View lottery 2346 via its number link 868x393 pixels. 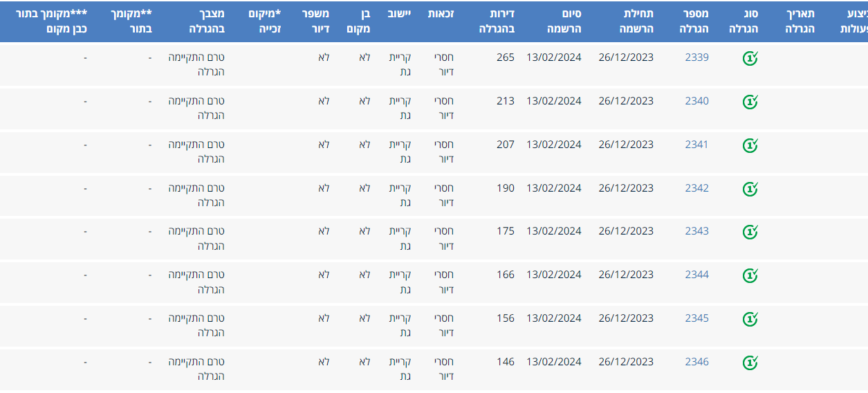pyautogui.click(x=696, y=362)
